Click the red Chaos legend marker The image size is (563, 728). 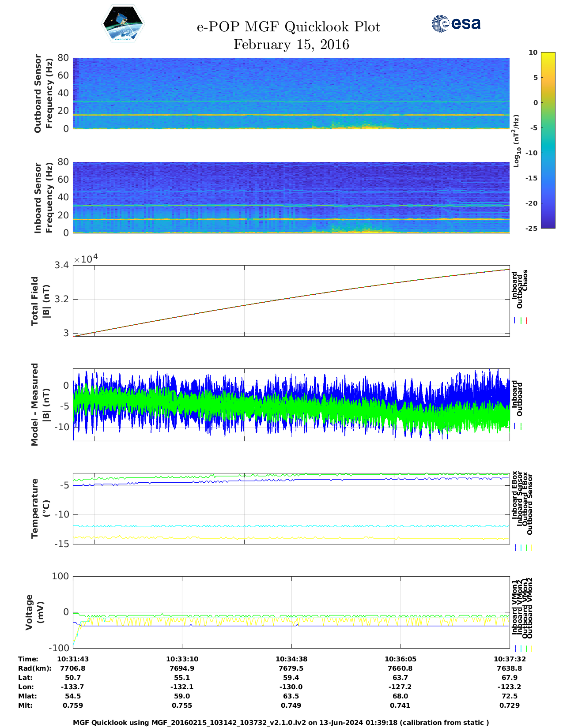click(x=526, y=321)
